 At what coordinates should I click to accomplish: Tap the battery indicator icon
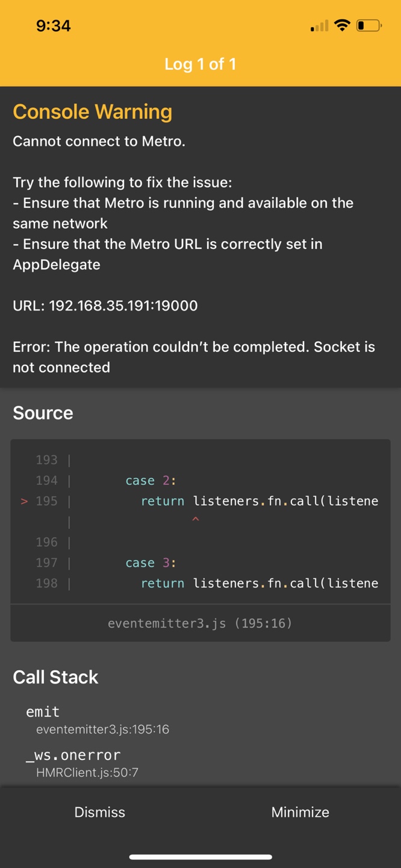[x=368, y=25]
